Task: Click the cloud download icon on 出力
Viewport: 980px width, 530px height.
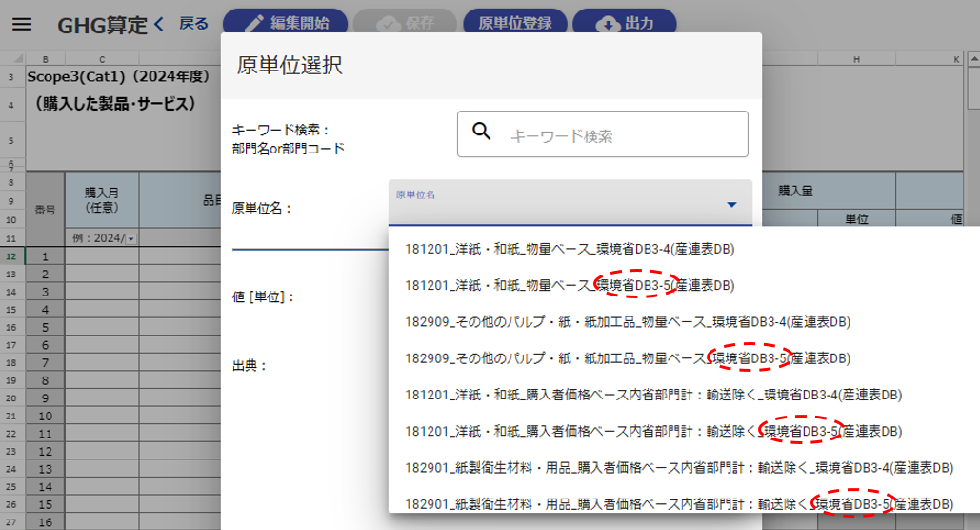Action: point(607,24)
